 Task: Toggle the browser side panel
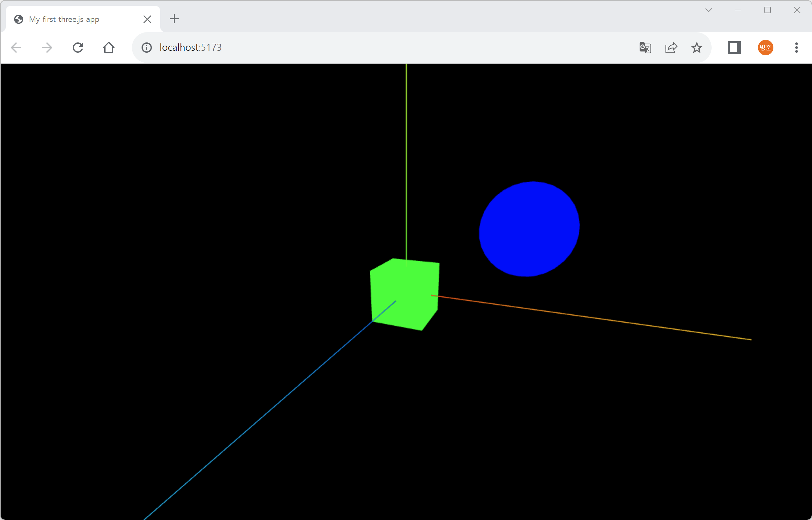tap(734, 48)
